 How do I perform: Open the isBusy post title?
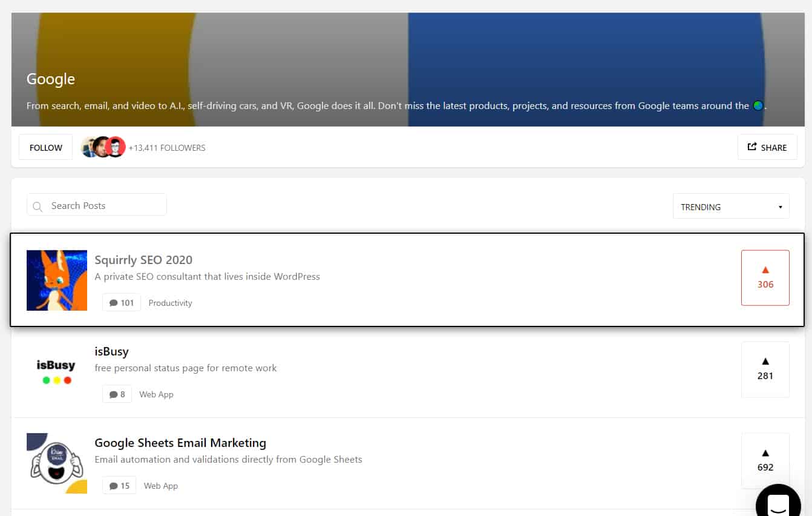click(x=112, y=351)
